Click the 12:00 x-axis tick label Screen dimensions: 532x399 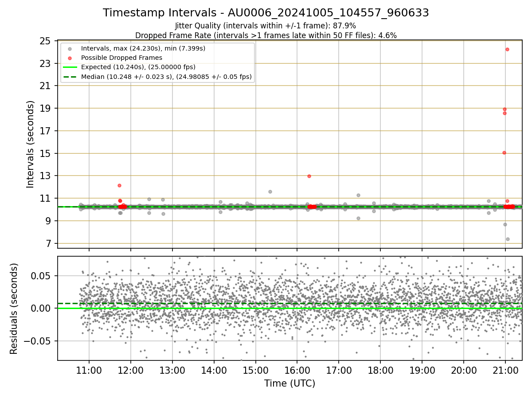pyautogui.click(x=130, y=371)
